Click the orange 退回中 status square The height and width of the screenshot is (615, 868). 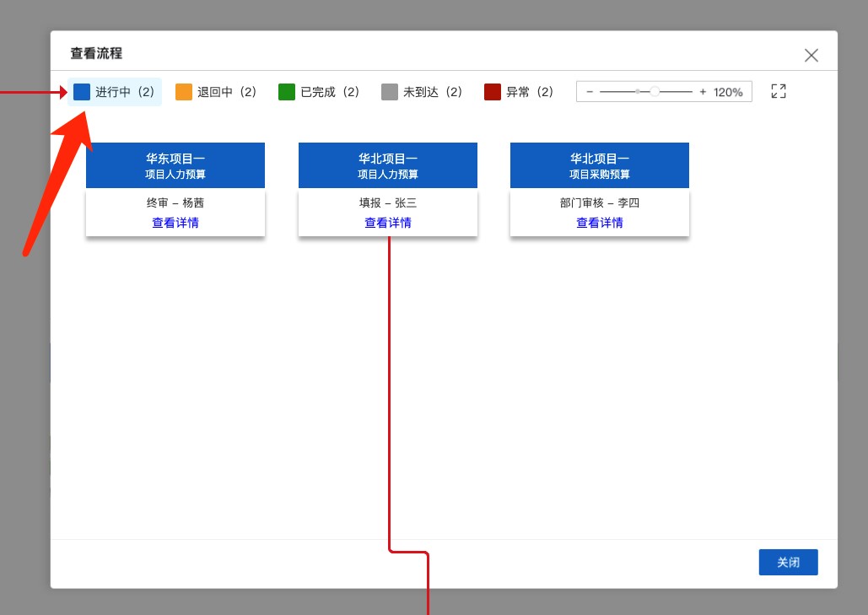pos(184,92)
